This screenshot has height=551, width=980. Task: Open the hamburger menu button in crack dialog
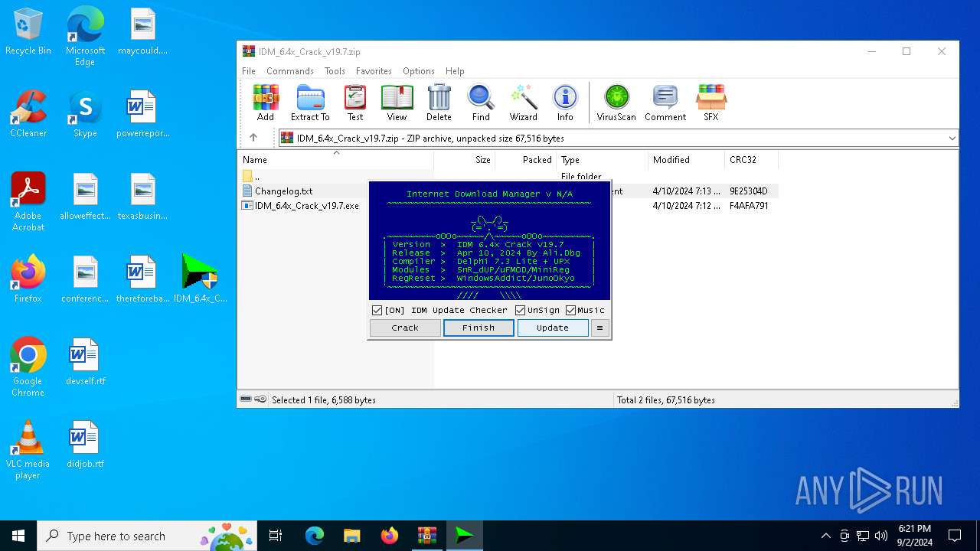point(599,328)
